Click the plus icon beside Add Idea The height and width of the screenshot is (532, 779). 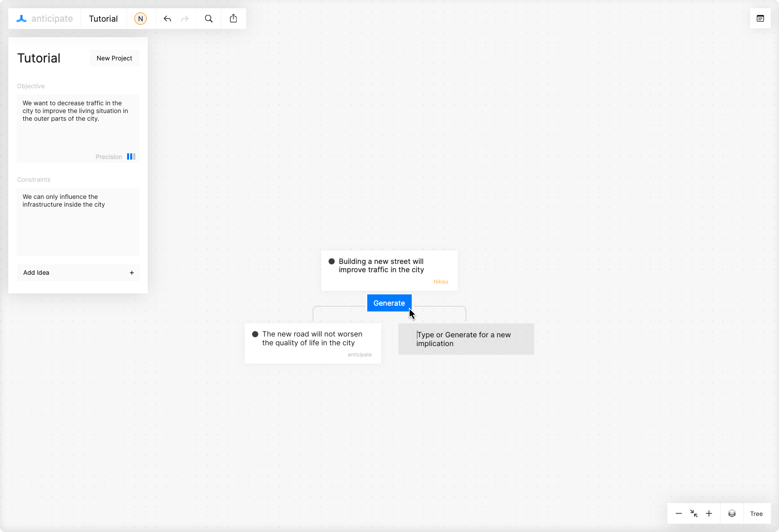pos(132,273)
